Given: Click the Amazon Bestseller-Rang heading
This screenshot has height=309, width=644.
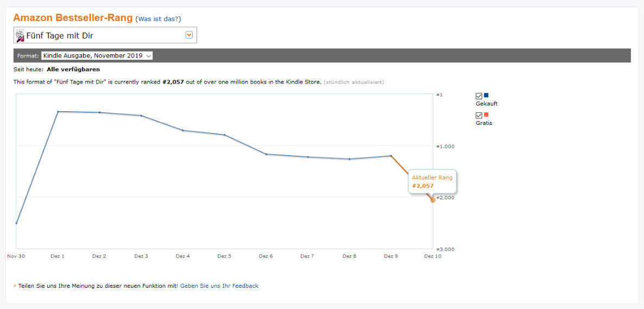Looking at the screenshot, I should [73, 18].
